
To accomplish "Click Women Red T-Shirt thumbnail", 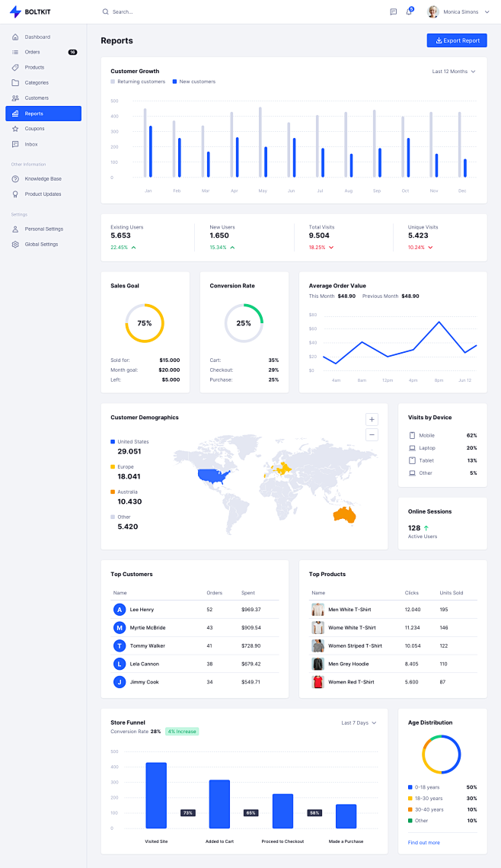I will click(318, 682).
